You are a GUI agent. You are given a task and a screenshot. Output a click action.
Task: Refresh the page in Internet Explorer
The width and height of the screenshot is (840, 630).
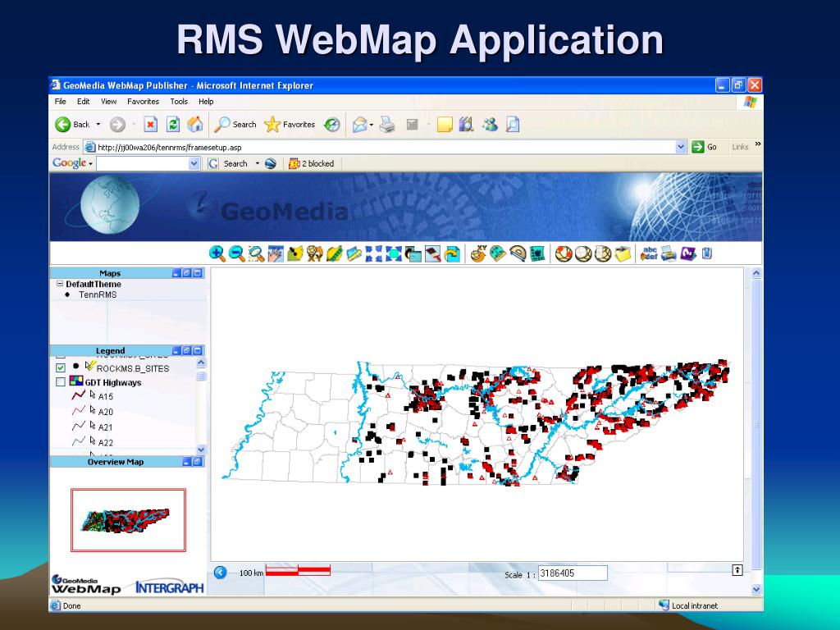tap(172, 125)
